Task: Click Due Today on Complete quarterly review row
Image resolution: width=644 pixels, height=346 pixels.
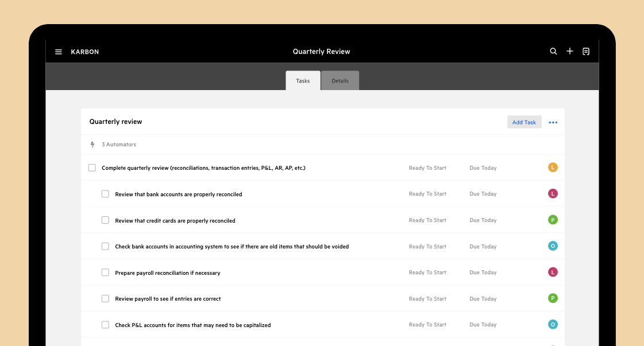Action: [x=483, y=168]
